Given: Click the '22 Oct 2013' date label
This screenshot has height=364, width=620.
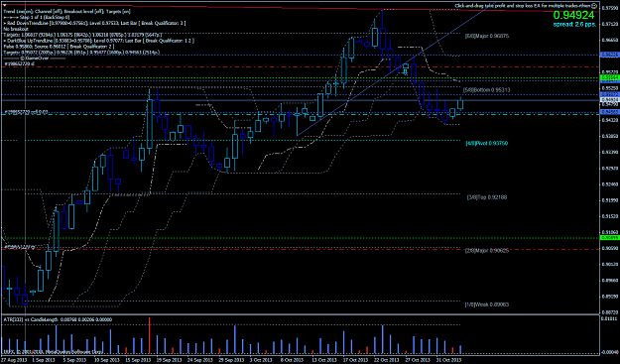Looking at the screenshot, I should coord(387,360).
